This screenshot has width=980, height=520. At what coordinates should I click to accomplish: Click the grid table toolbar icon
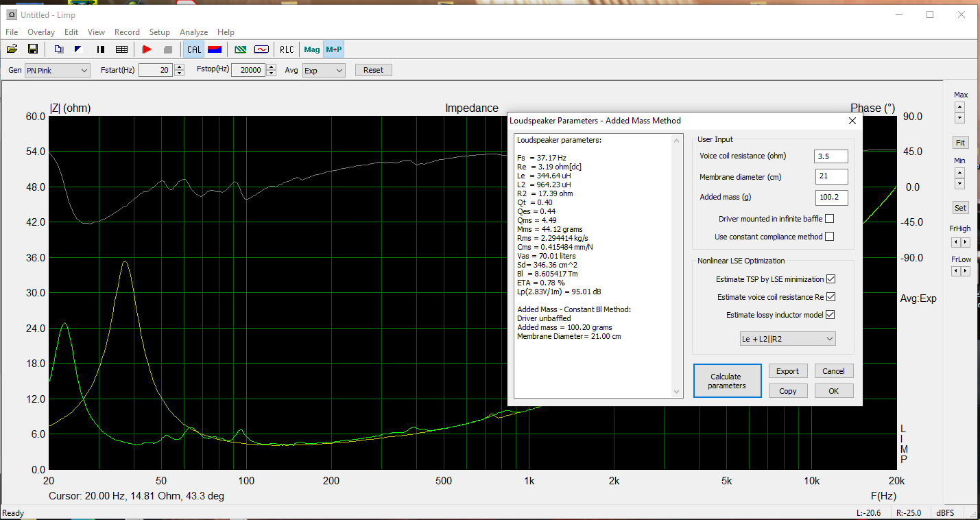121,49
